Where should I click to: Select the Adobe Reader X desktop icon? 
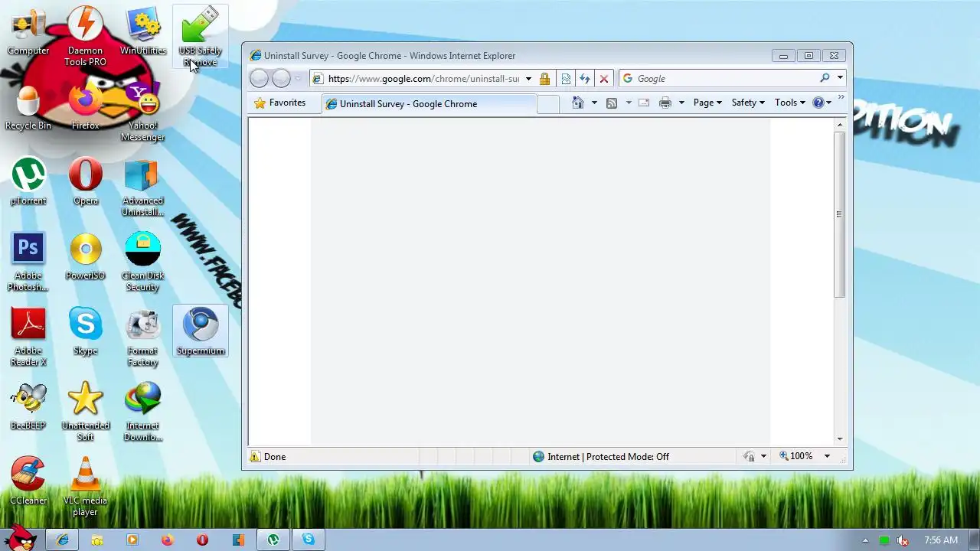click(28, 337)
